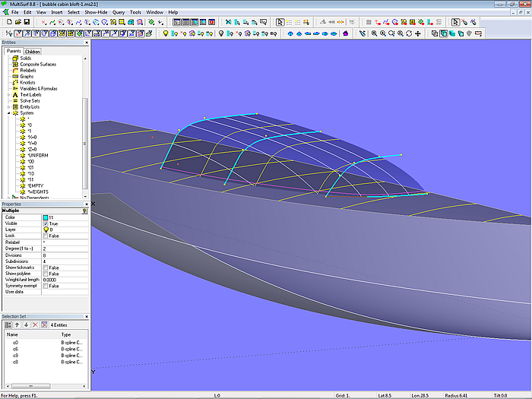Toggle the Visible property checkbox
The height and width of the screenshot is (399, 532).
point(46,223)
